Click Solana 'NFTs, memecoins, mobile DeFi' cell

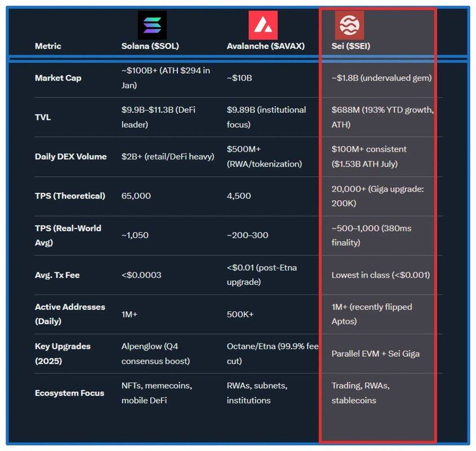[157, 393]
